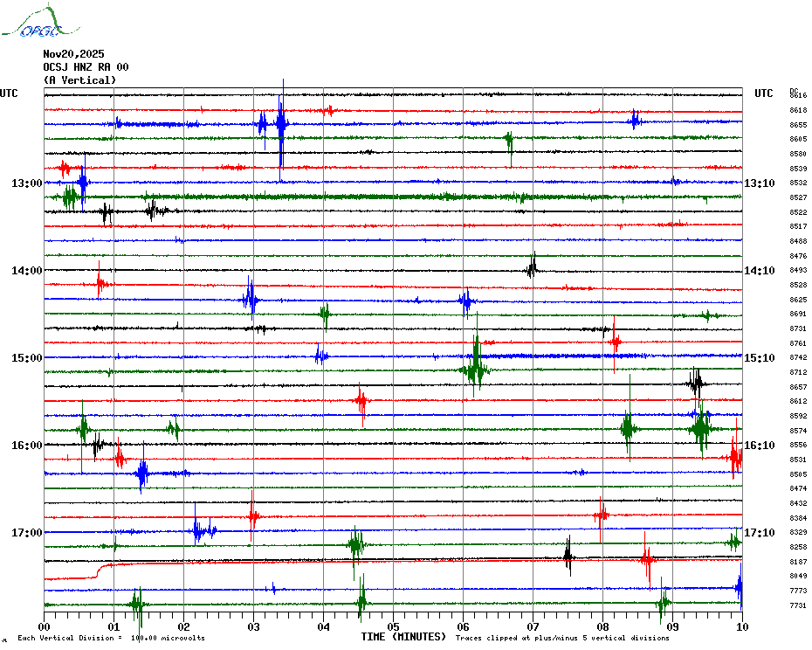Select the date text Nov20,2025

73,54
